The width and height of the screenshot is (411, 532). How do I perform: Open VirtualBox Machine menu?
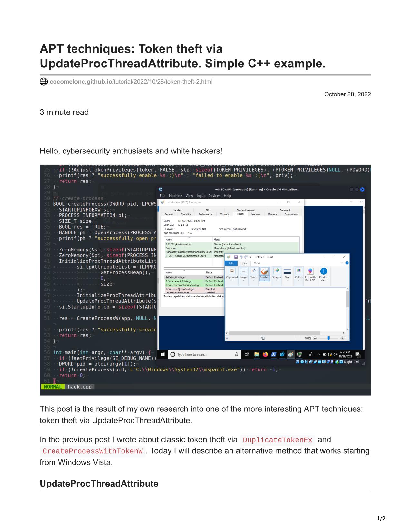175,196
